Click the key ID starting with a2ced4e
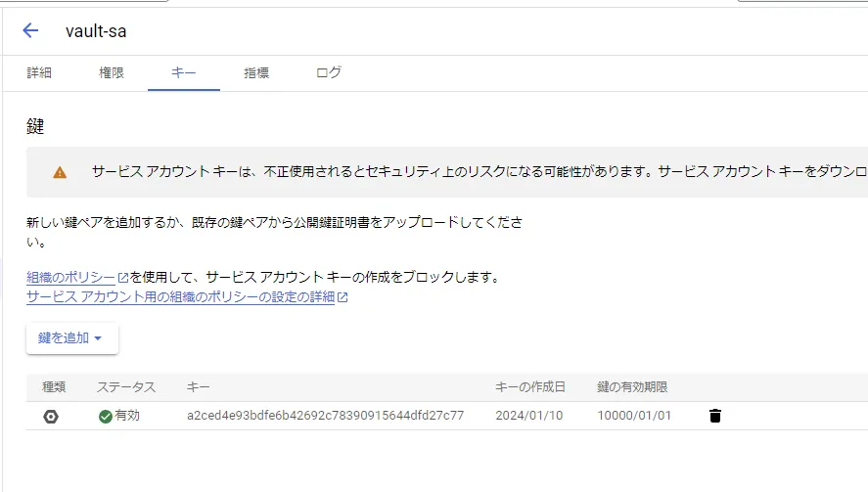The image size is (868, 492). coord(325,416)
